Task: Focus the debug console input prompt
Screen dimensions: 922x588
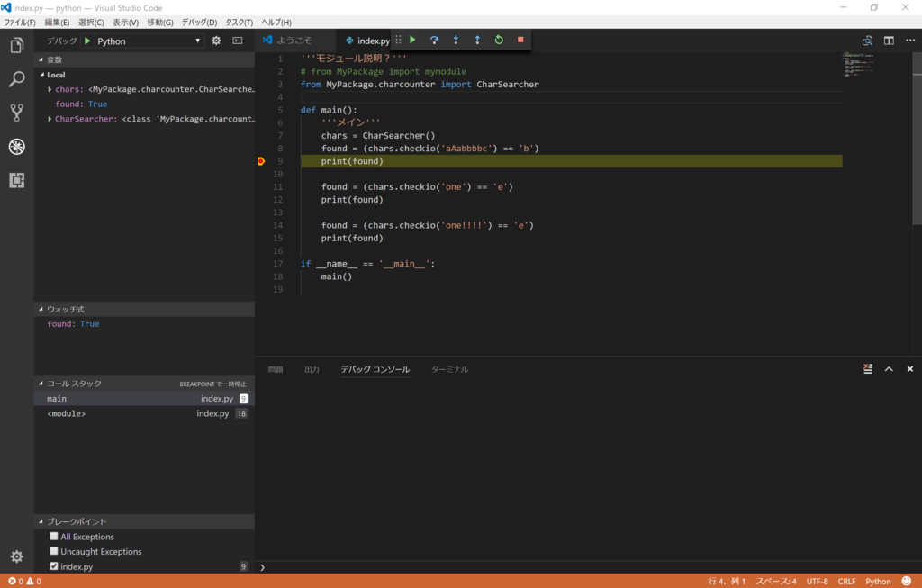Action: [588, 567]
